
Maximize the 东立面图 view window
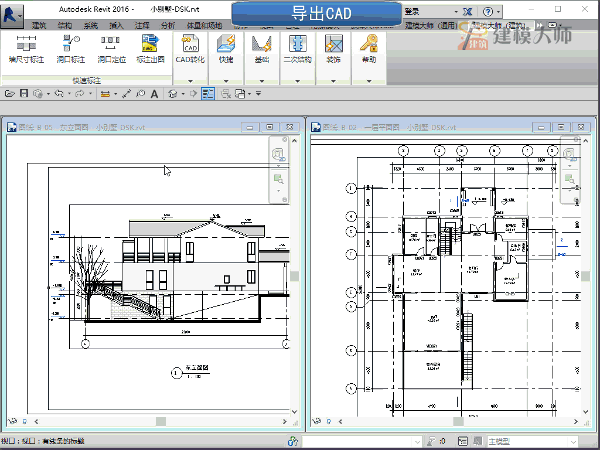[270, 127]
